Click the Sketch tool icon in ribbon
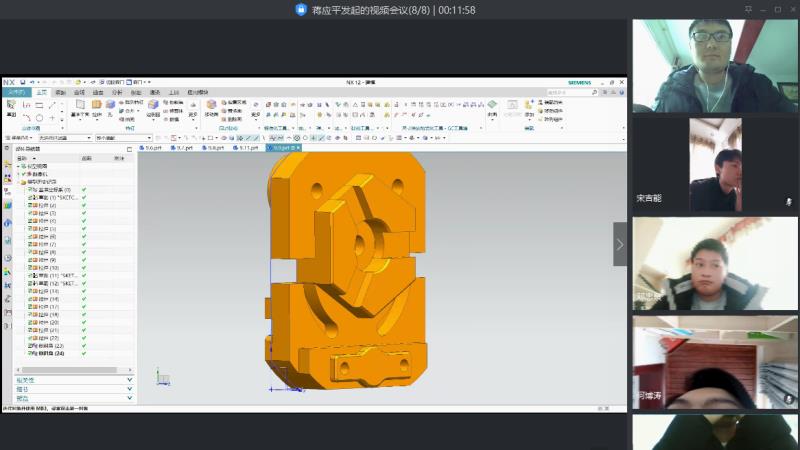 pos(11,105)
